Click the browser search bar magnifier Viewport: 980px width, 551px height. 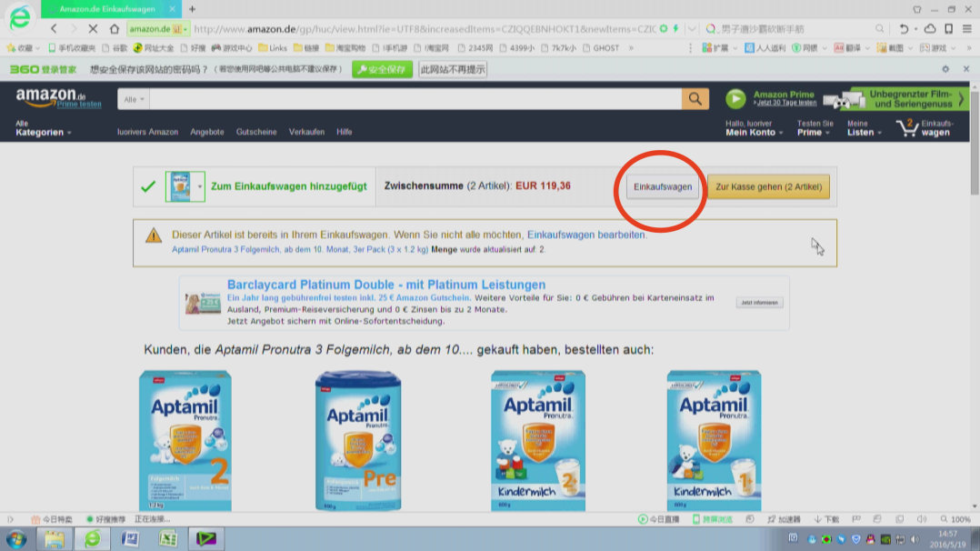tap(879, 29)
